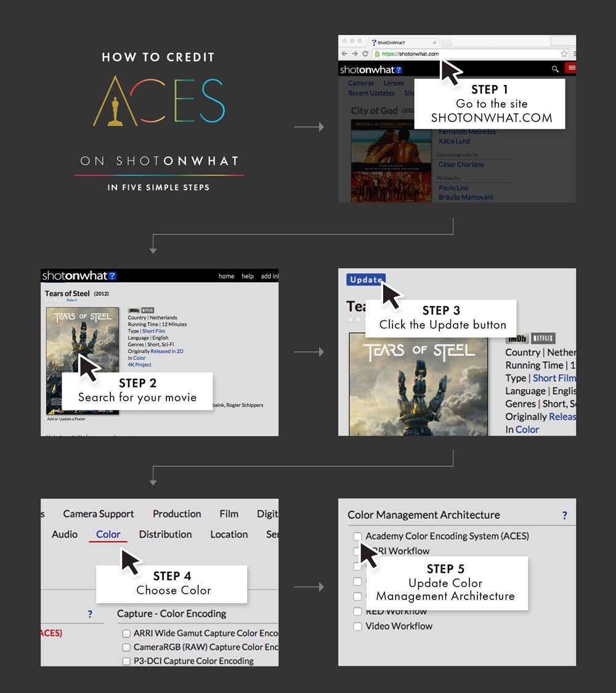Tick the ARRI Workflow checkbox
Image resolution: width=616 pixels, height=693 pixels.
click(356, 551)
